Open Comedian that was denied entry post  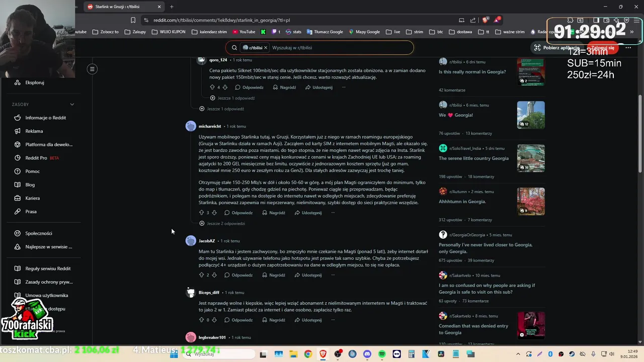[x=473, y=329]
